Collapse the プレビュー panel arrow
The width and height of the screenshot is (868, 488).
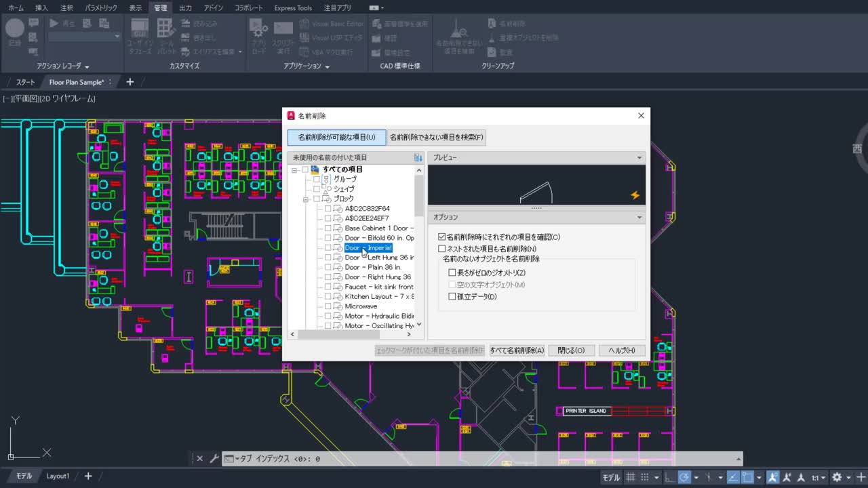pos(639,158)
